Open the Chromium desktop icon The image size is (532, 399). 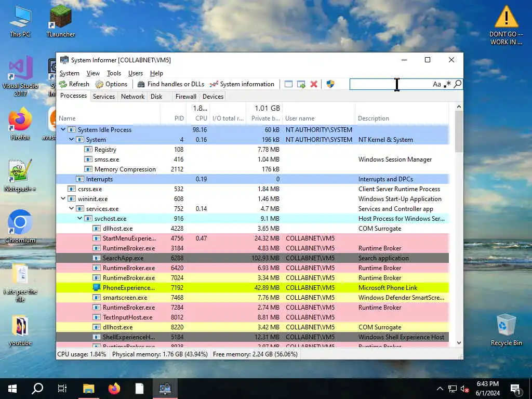pyautogui.click(x=20, y=227)
